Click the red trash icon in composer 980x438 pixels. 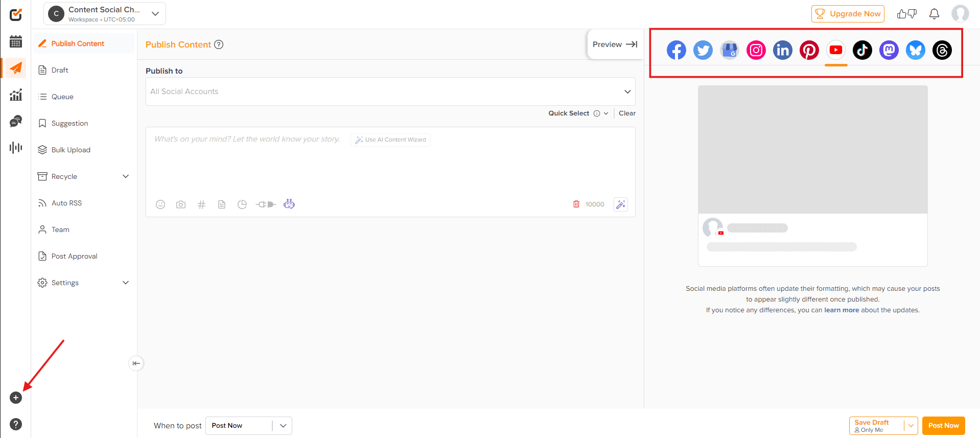[576, 204]
